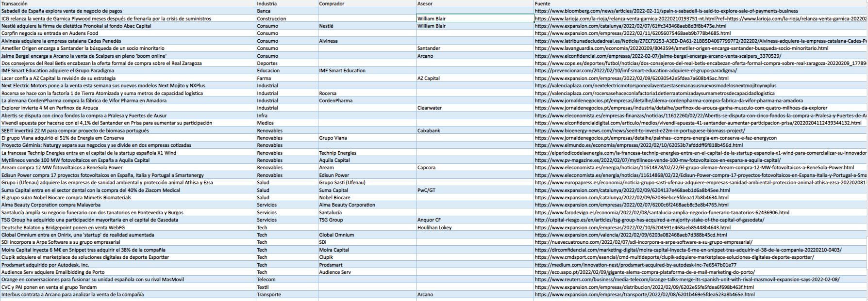Open the expansion.com link in the Nestlé Pronokal row
This screenshot has height=301, width=868.
point(630,26)
